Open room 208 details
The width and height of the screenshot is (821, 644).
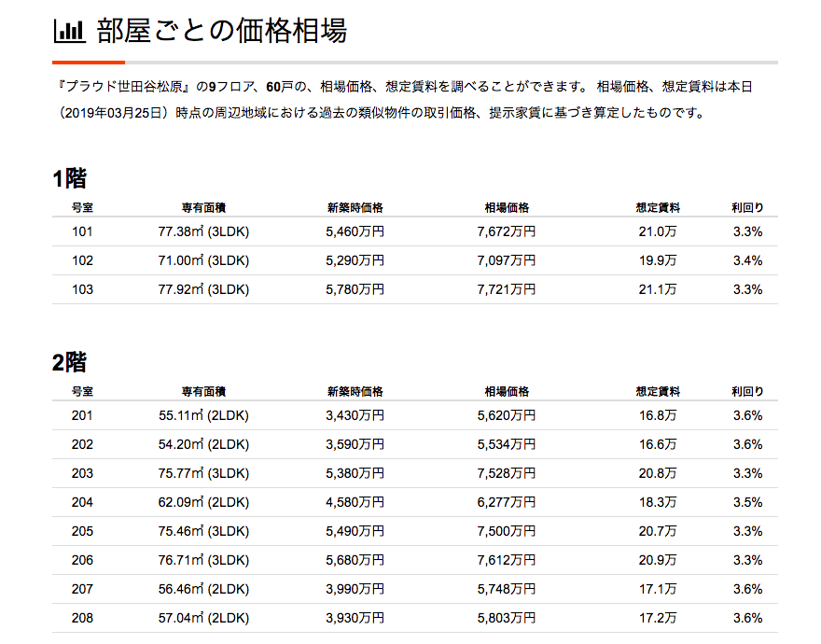tap(82, 617)
